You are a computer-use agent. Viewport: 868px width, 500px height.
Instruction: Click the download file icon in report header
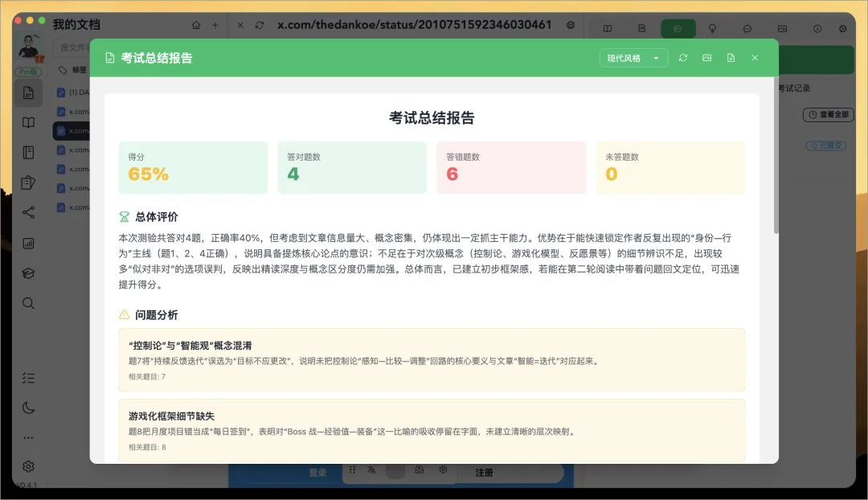click(731, 58)
